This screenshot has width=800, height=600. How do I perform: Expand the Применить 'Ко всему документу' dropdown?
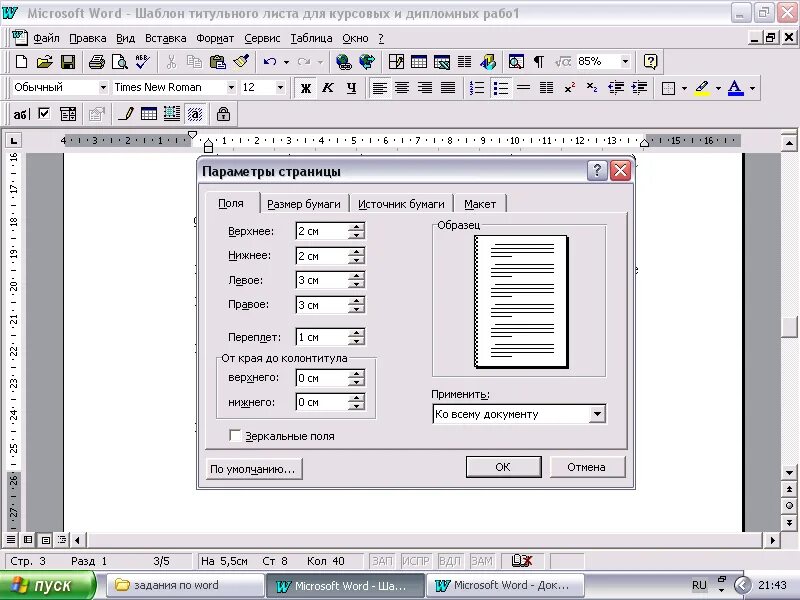pyautogui.click(x=597, y=414)
